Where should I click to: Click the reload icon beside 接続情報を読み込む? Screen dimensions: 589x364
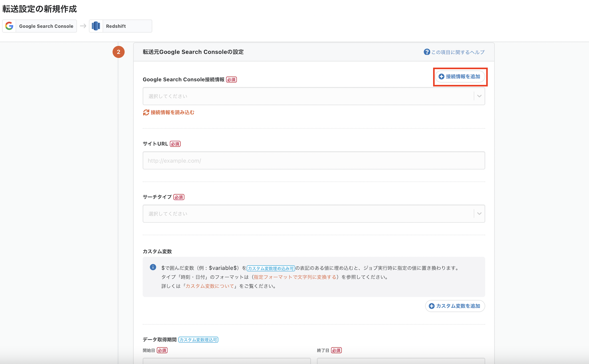click(146, 112)
